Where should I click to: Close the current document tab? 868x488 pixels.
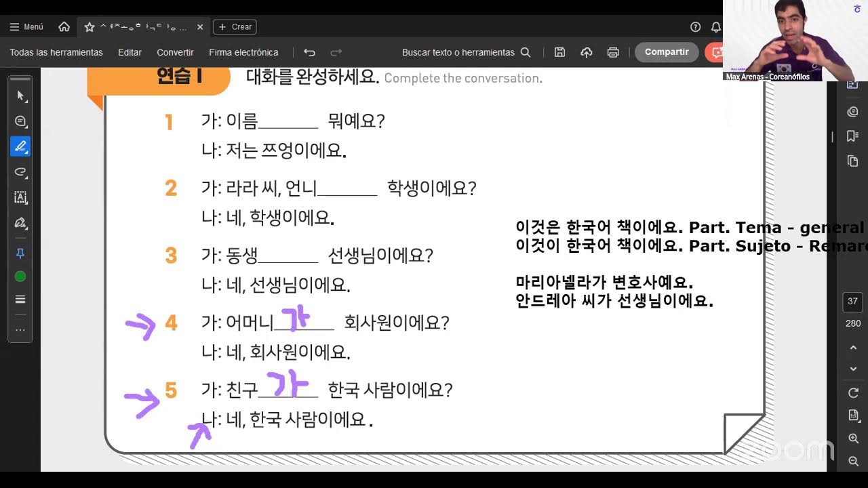(200, 27)
